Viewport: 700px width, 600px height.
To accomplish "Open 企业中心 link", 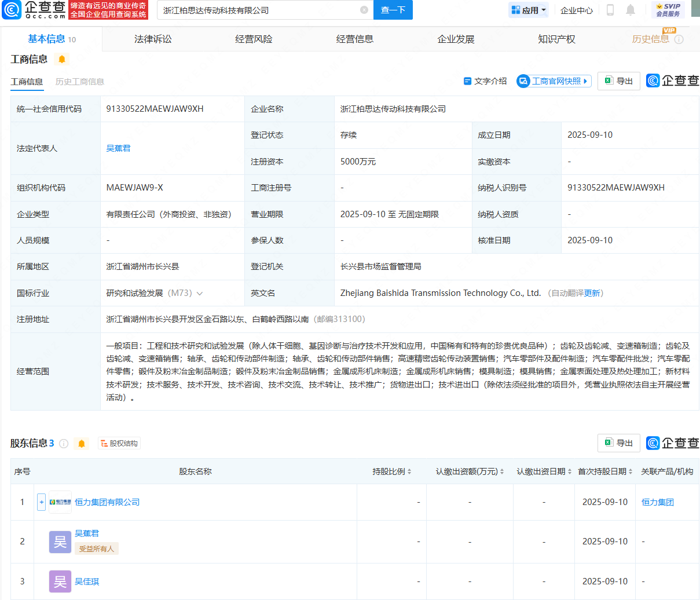I will point(577,10).
